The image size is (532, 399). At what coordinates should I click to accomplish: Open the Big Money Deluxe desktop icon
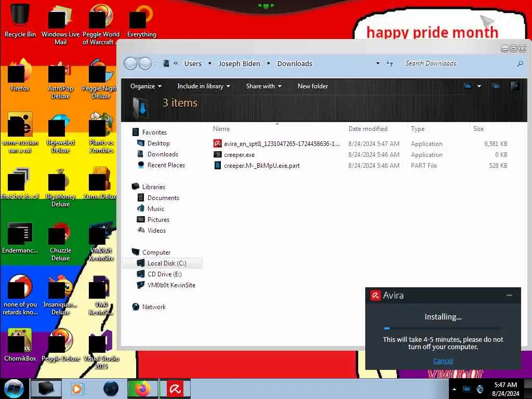tap(60, 187)
